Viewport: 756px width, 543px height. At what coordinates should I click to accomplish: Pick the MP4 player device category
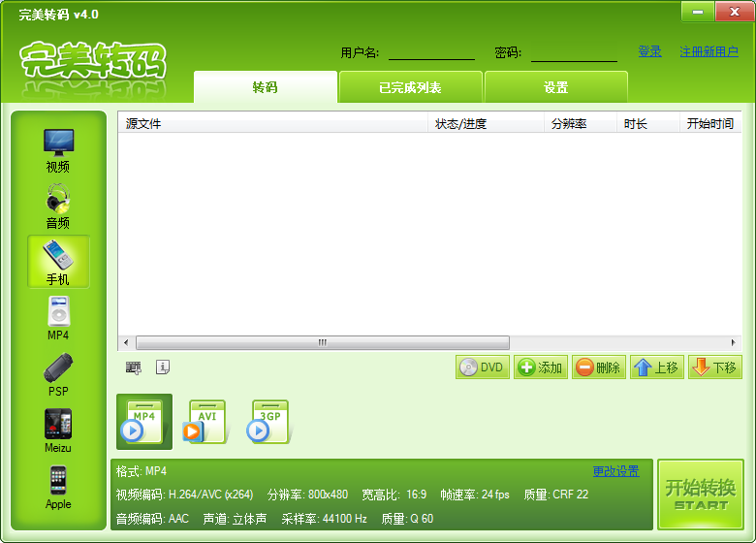pyautogui.click(x=58, y=318)
